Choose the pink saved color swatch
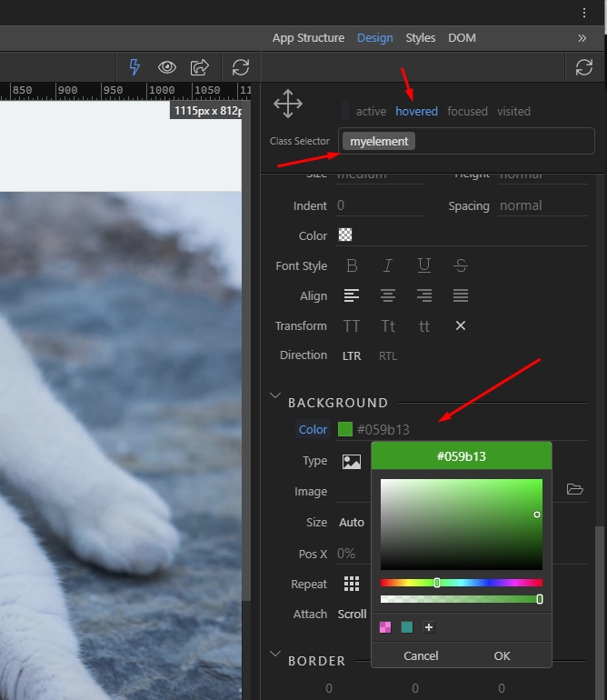 [x=385, y=627]
